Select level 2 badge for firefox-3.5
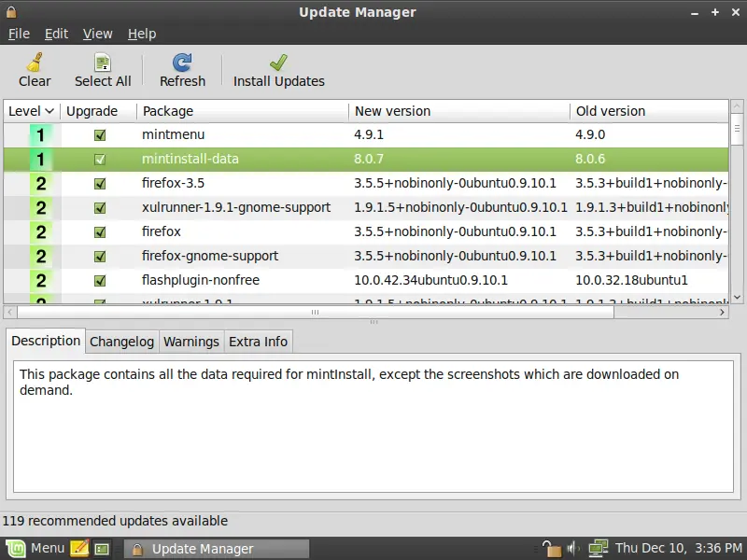 pos(41,183)
